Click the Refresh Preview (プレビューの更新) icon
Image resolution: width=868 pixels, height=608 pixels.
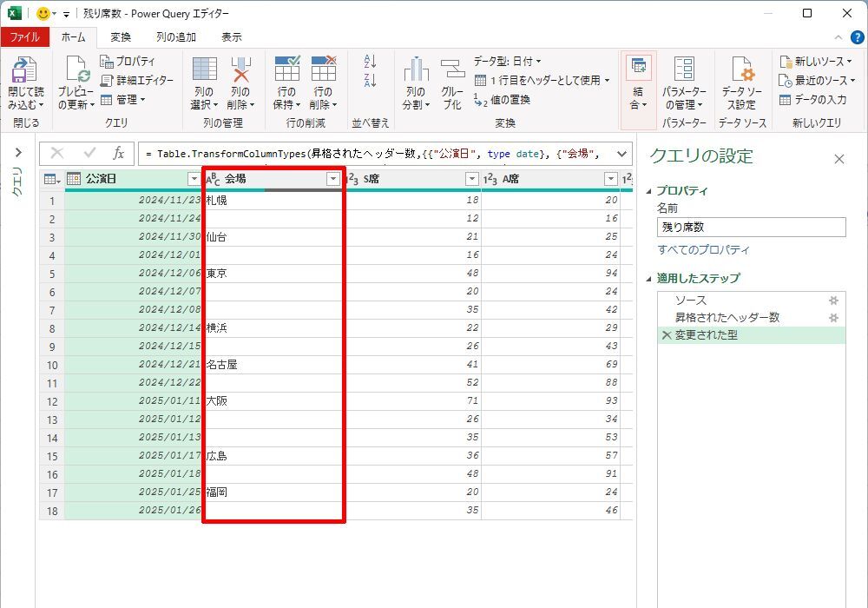76,71
